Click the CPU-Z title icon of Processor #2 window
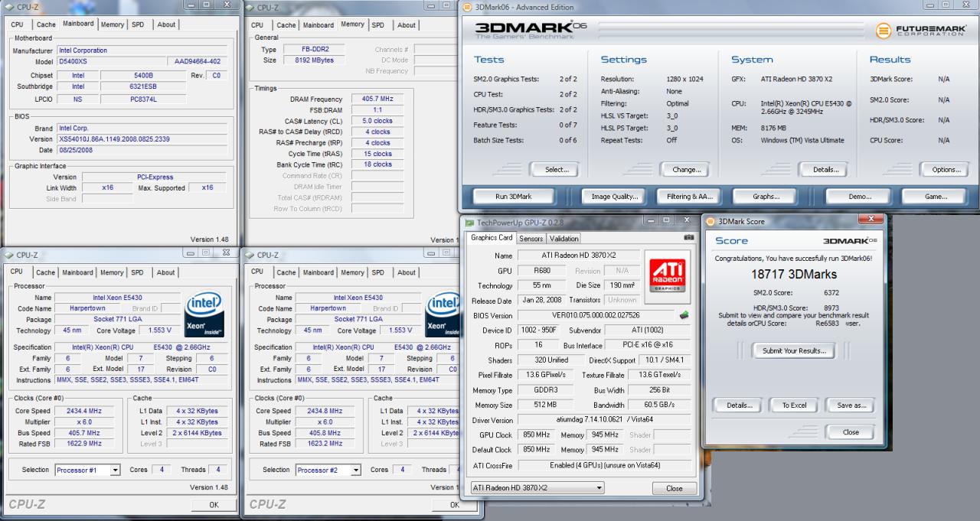Image resolution: width=980 pixels, height=521 pixels. click(x=250, y=255)
